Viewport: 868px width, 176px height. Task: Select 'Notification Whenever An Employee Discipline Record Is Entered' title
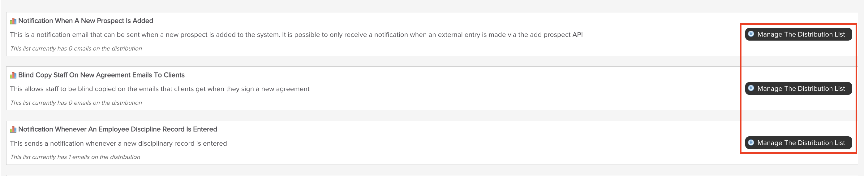point(118,130)
